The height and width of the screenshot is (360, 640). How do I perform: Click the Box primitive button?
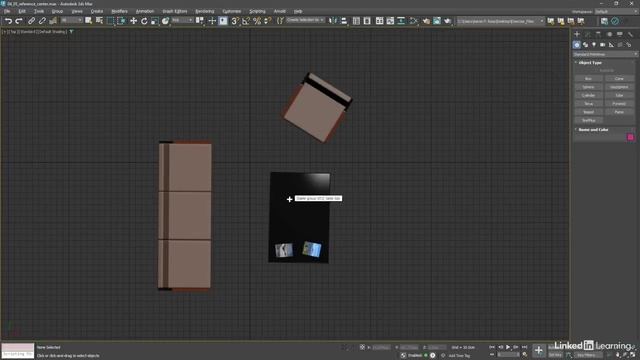[x=588, y=78]
